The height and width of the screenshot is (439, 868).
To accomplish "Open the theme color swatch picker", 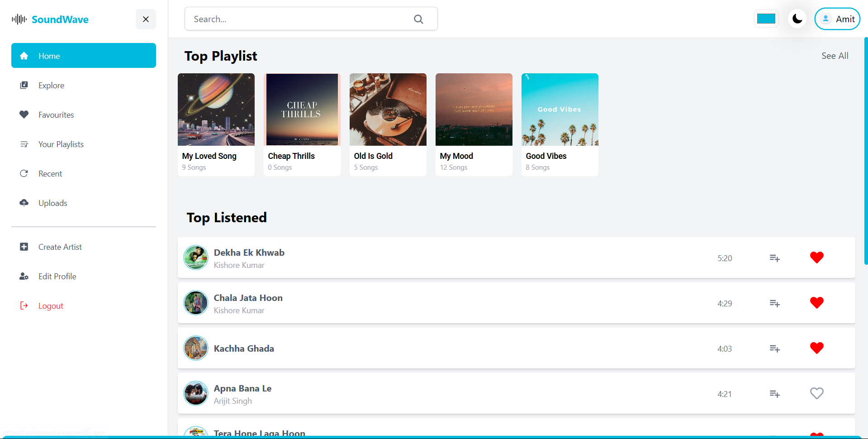I will pyautogui.click(x=766, y=19).
